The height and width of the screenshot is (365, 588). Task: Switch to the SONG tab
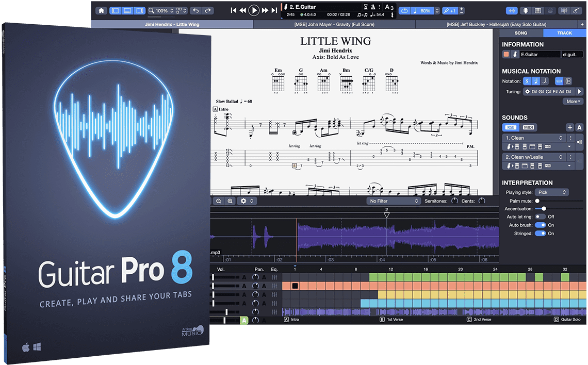coord(521,33)
